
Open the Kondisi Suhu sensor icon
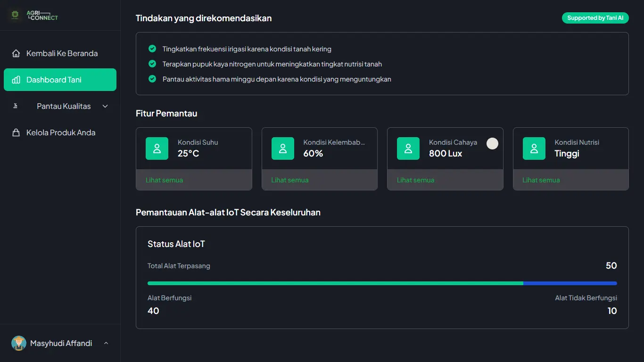pos(157,148)
